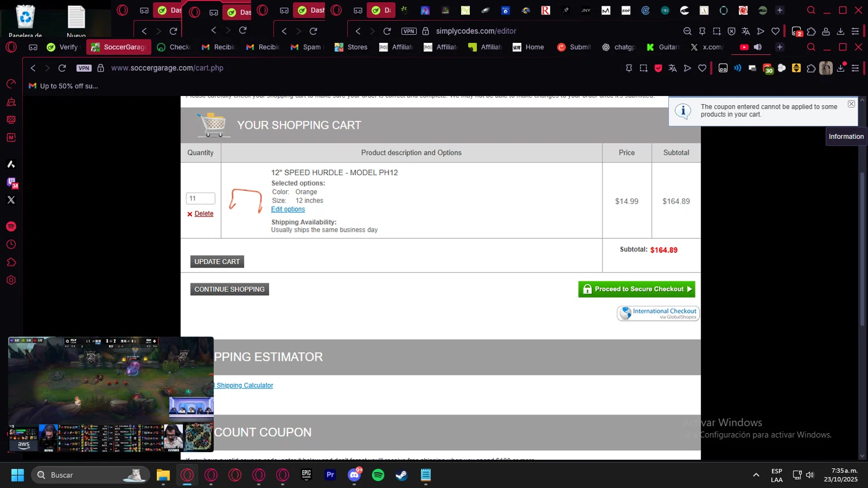Show hidden system tray icons chevron
Viewport: 868px width, 488px height.
[756, 475]
